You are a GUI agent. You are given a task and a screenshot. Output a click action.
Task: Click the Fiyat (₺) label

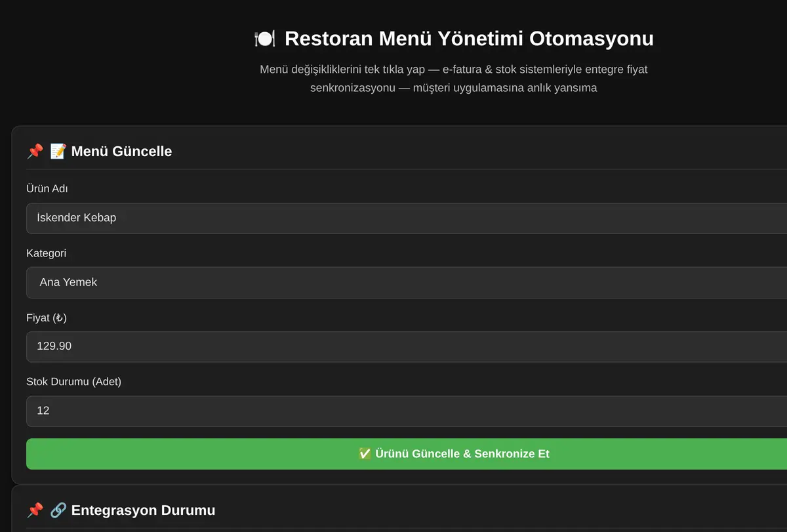[47, 317]
